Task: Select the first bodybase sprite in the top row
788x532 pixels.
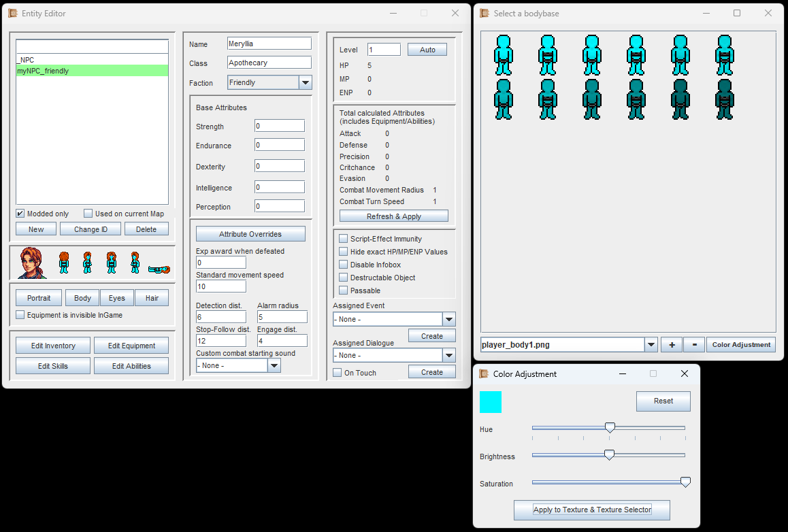Action: pyautogui.click(x=503, y=55)
